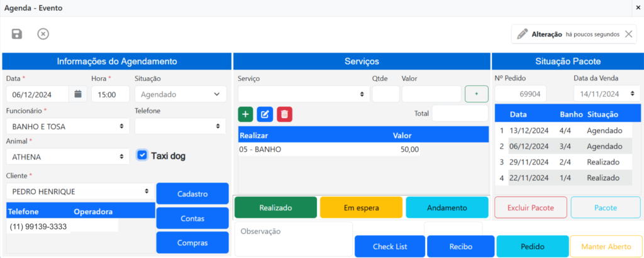Click the red trash delete icon
This screenshot has height=258, width=644.
[284, 114]
